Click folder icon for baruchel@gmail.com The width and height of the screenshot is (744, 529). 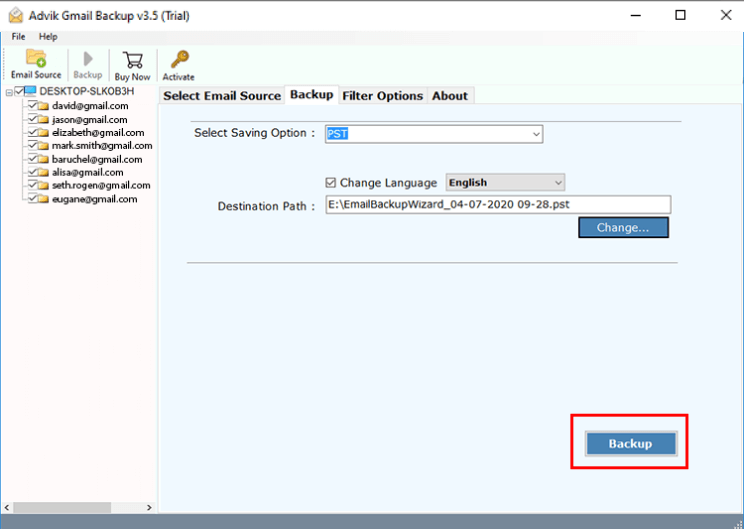tap(43, 159)
